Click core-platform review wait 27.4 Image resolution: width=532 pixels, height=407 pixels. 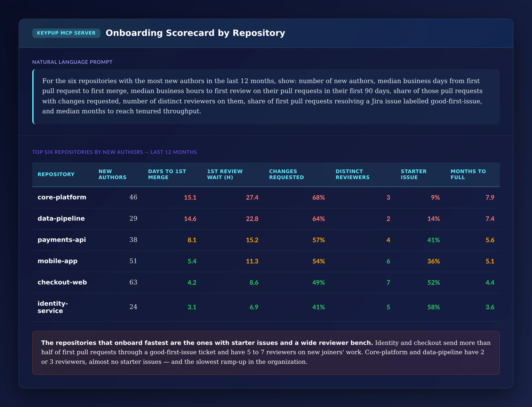(x=252, y=198)
